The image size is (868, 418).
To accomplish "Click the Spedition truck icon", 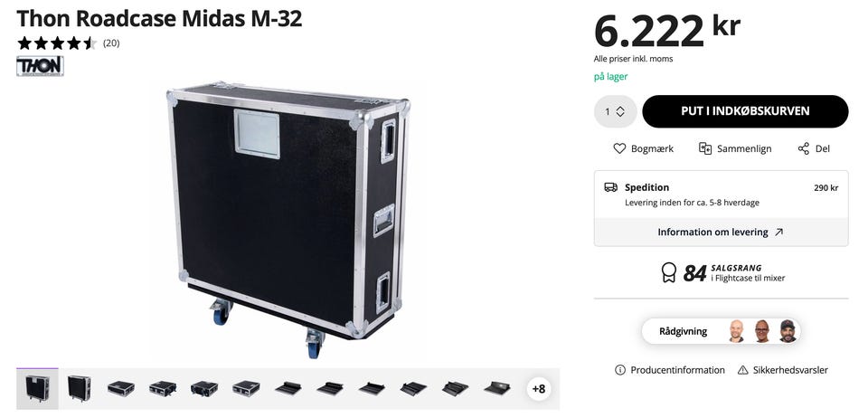I will coord(610,187).
